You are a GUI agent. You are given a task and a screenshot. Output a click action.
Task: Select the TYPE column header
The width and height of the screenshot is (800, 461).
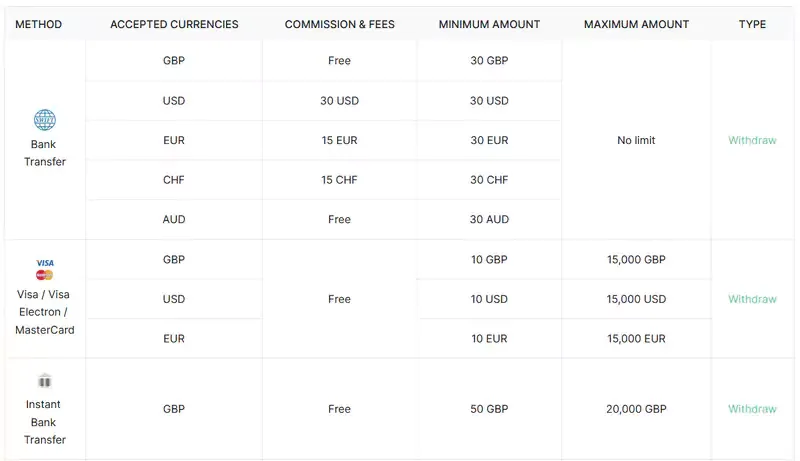tap(753, 24)
